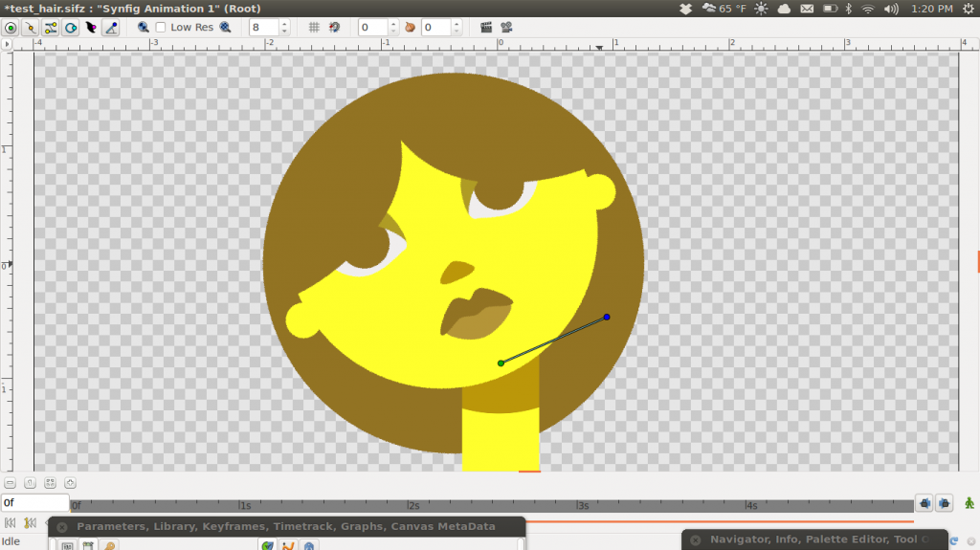980x550 pixels.
Task: Toggle tangent handles display in toolbar
Action: (51, 28)
